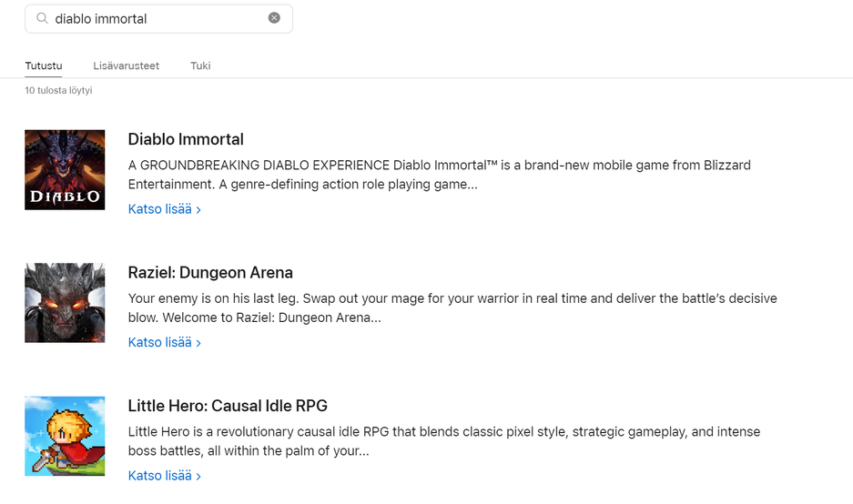Open the Little Hero app icon thumbnail
Screen dimensions: 853x504
[65, 436]
